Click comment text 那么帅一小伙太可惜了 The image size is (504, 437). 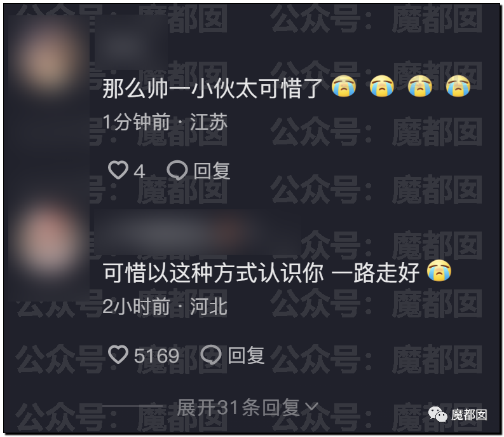click(x=212, y=88)
